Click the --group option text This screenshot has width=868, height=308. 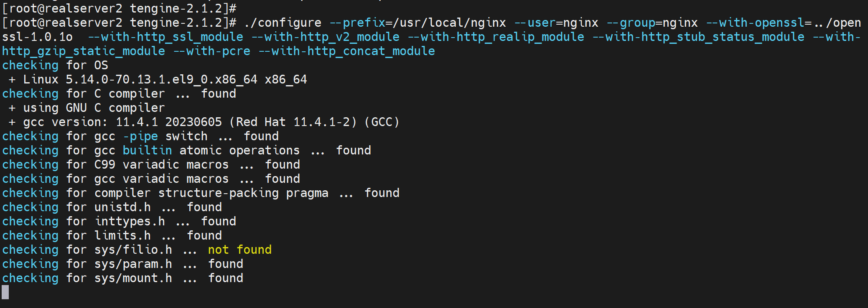[x=637, y=23]
